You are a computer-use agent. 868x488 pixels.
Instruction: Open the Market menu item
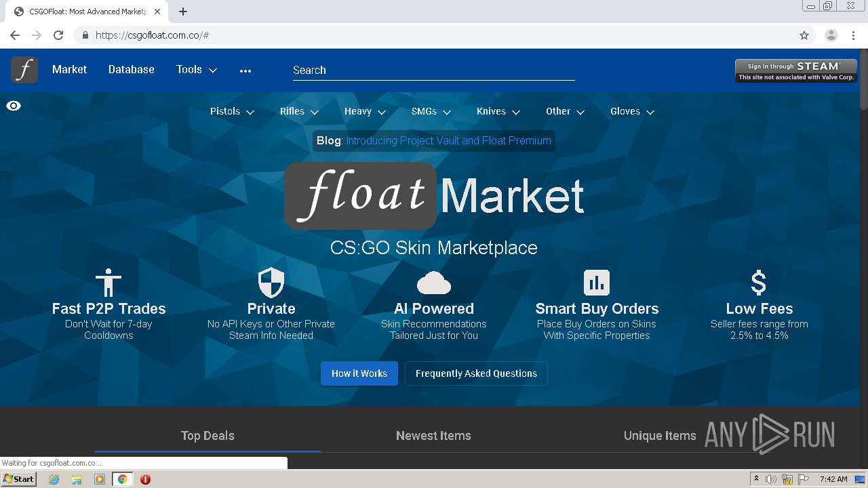click(x=69, y=70)
